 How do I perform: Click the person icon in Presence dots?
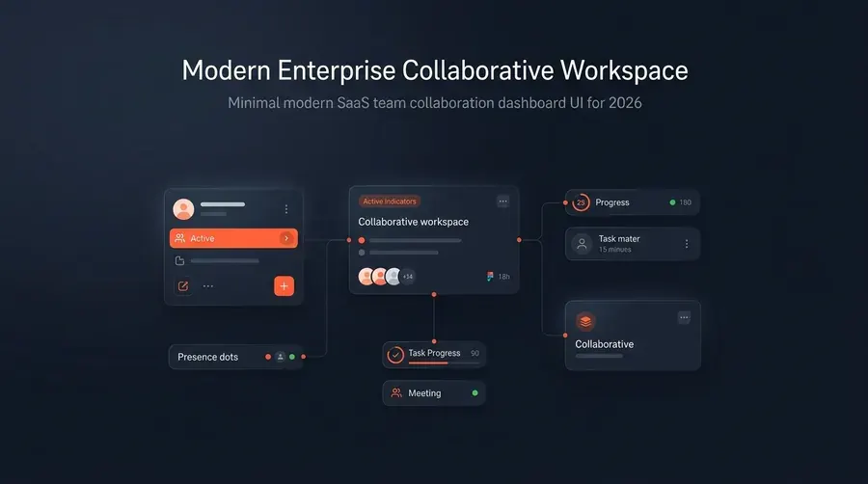(x=280, y=357)
